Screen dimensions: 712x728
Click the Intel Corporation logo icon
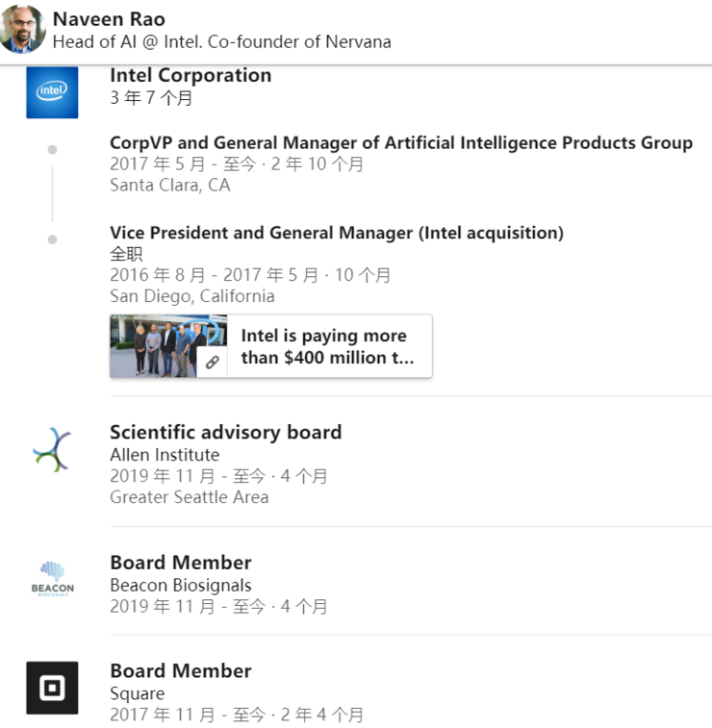[x=52, y=92]
